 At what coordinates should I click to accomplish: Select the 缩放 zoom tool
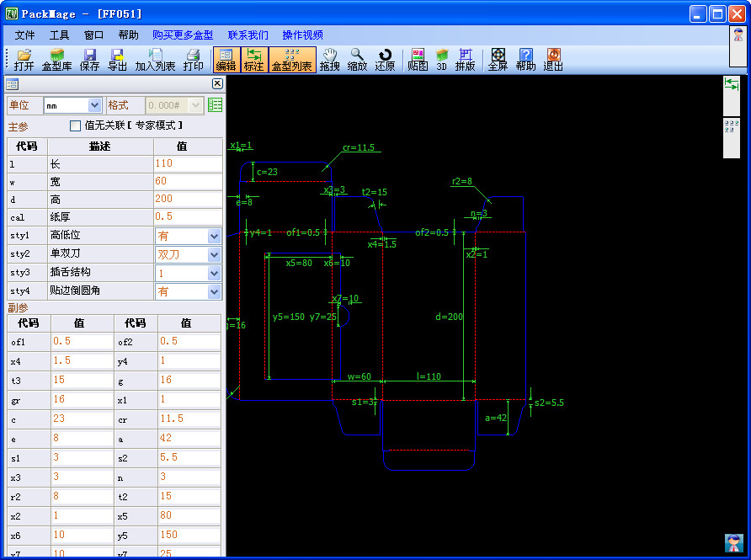click(x=357, y=59)
